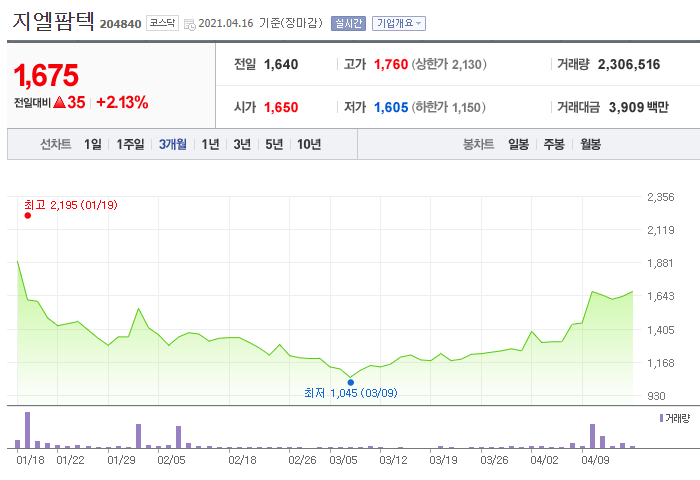Click the red 최고 high-point marker dot

[28, 216]
